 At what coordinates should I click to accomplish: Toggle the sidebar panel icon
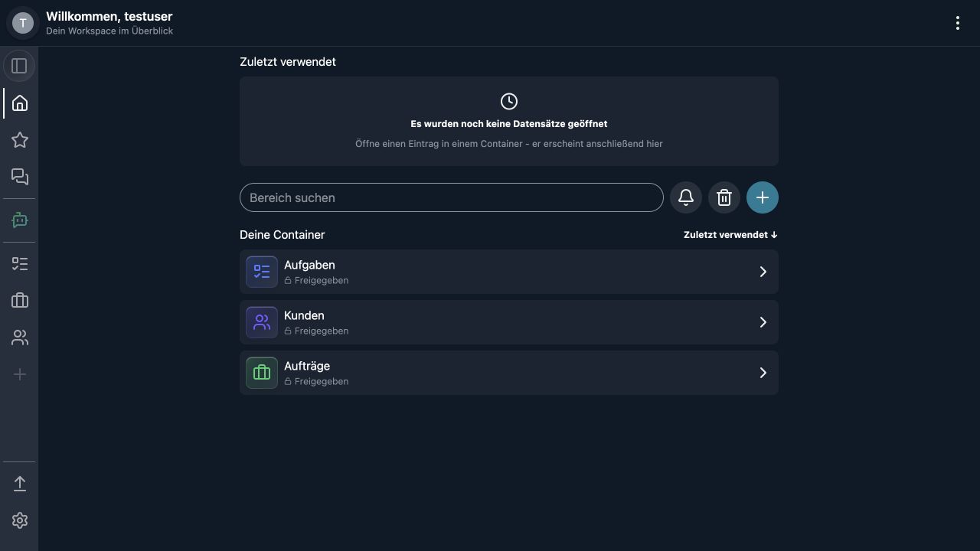coord(19,66)
